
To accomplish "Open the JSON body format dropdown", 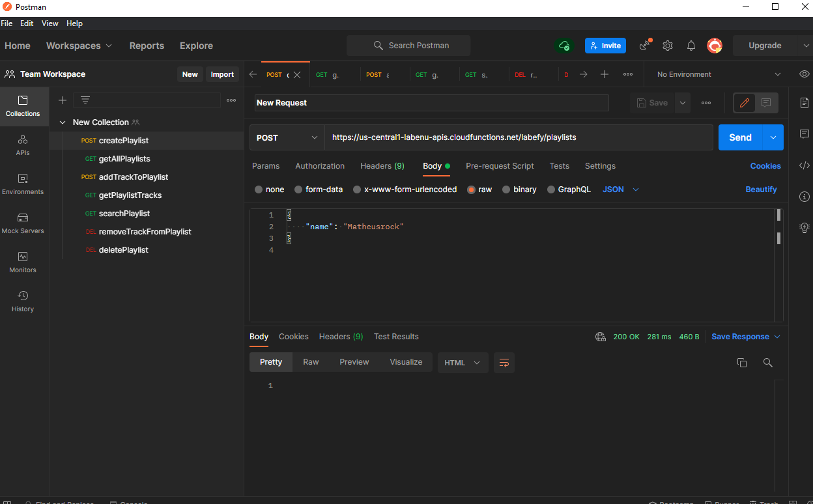I will (621, 189).
